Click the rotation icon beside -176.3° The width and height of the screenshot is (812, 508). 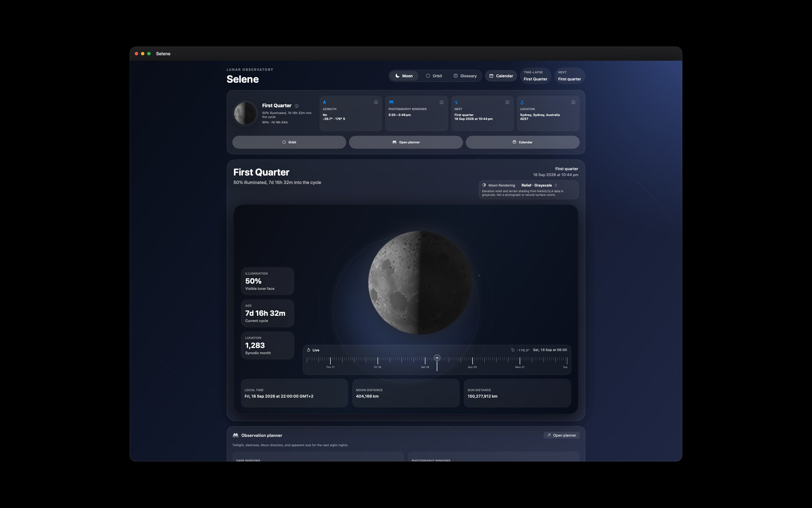pyautogui.click(x=513, y=350)
